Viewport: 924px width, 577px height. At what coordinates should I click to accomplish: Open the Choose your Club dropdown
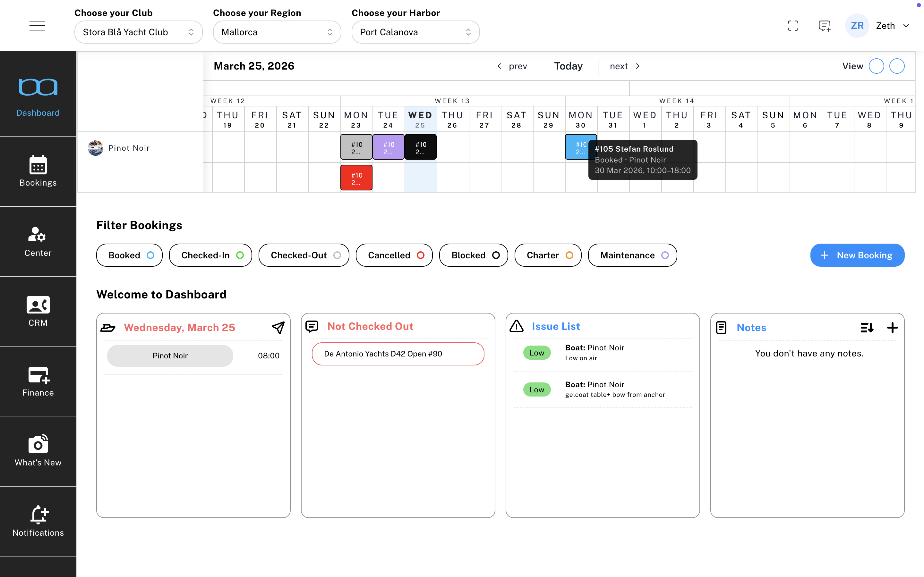point(138,32)
